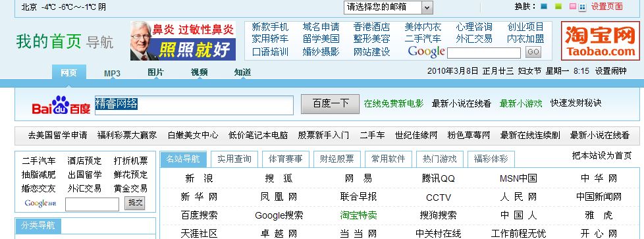This screenshot has width=644, height=239.
Task: Click the small Google logo in left sidebar
Action: point(41,203)
